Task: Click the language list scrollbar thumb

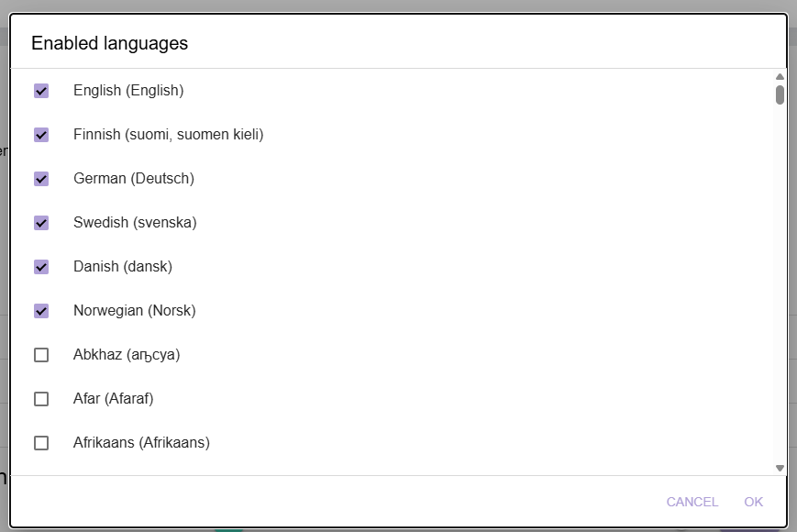Action: 780,95
